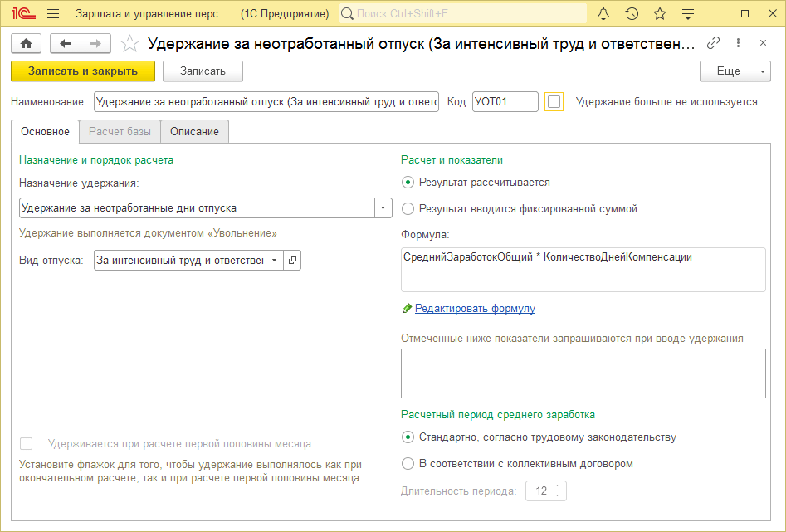This screenshot has height=532, width=786.
Task: Switch to the Описание tab
Action: [x=194, y=131]
